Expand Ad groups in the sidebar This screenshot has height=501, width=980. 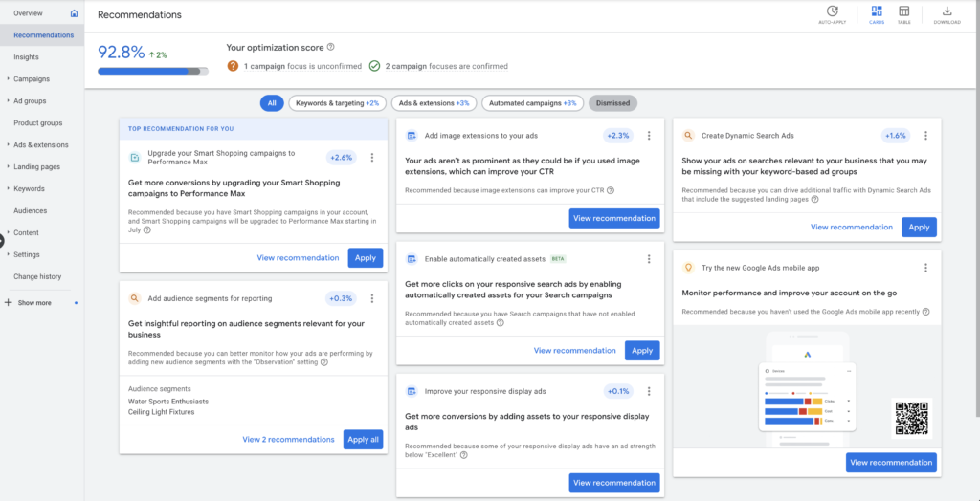pyautogui.click(x=8, y=101)
